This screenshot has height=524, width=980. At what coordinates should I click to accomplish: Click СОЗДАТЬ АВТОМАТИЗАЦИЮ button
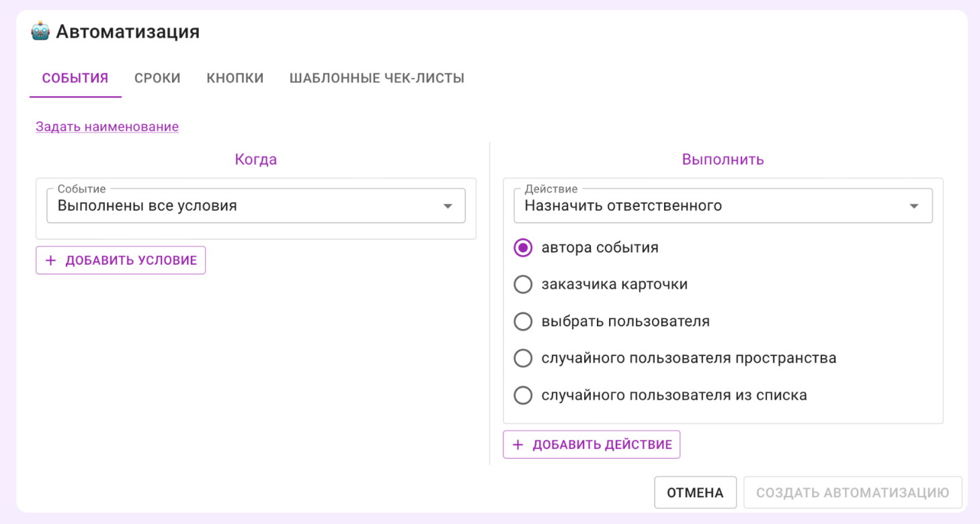(x=852, y=492)
